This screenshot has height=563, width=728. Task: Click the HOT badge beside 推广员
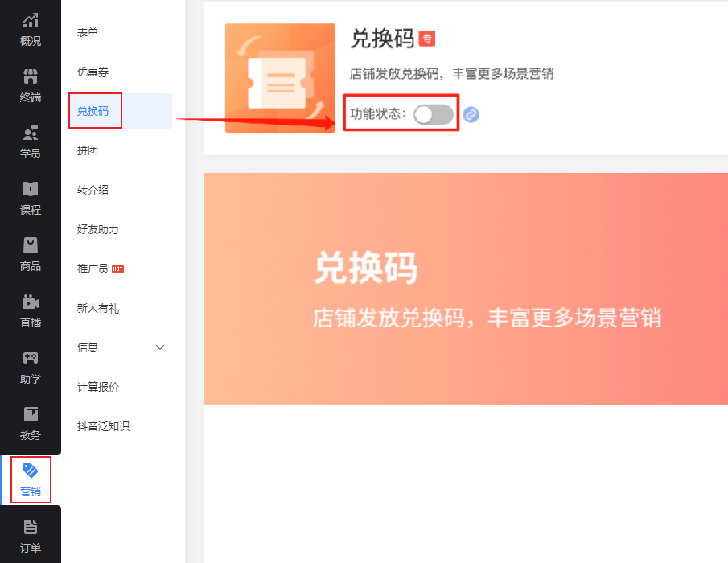pyautogui.click(x=118, y=269)
